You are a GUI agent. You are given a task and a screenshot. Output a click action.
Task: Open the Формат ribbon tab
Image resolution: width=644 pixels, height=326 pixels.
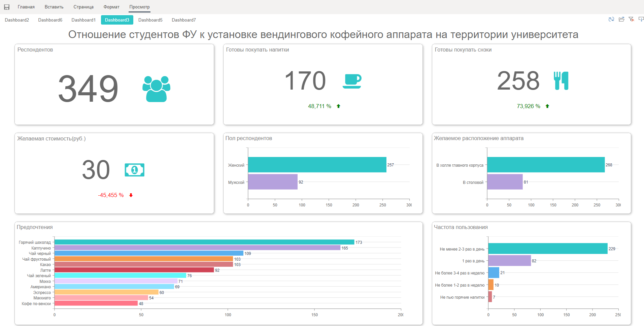point(111,7)
